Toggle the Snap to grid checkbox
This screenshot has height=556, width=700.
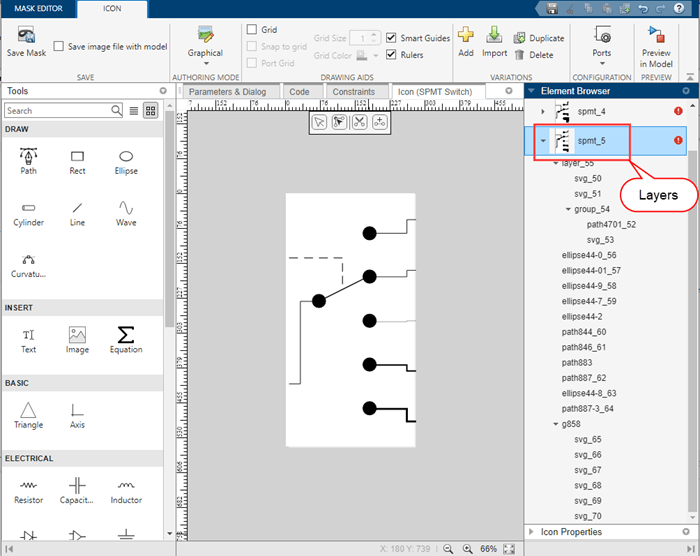(x=252, y=46)
